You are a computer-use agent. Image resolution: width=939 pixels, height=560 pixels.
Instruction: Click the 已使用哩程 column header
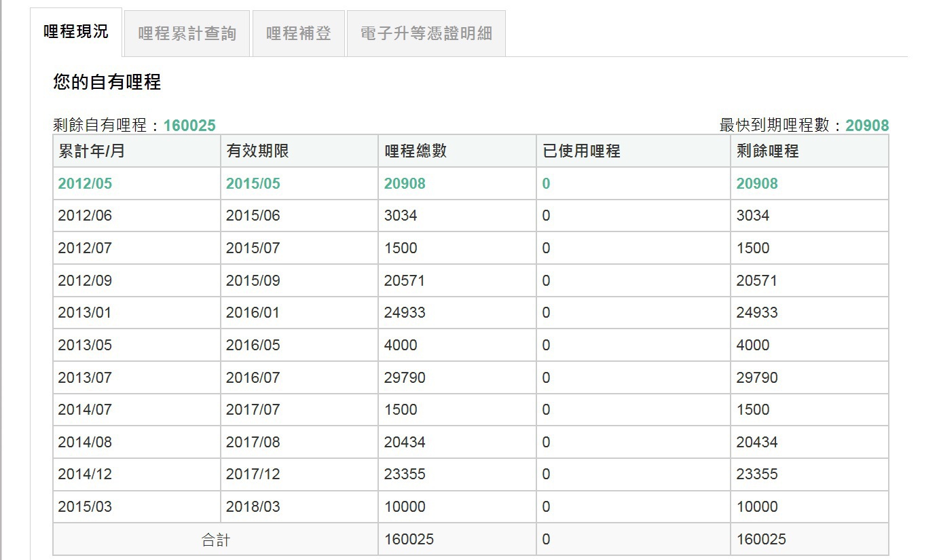pyautogui.click(x=581, y=151)
